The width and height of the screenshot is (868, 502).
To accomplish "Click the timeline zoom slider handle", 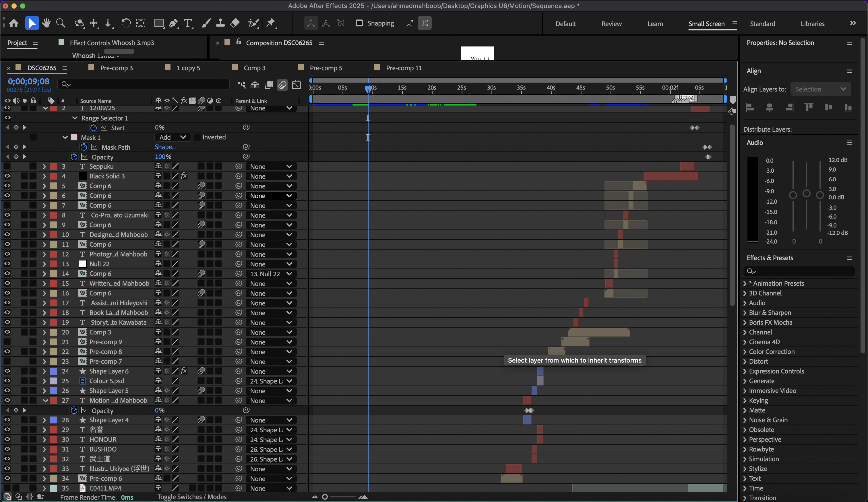I will click(x=324, y=497).
